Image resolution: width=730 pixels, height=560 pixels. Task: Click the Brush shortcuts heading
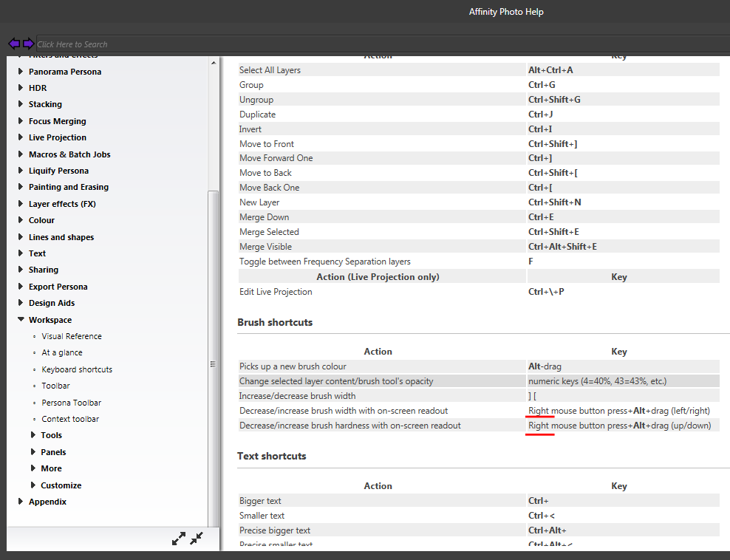tap(275, 322)
